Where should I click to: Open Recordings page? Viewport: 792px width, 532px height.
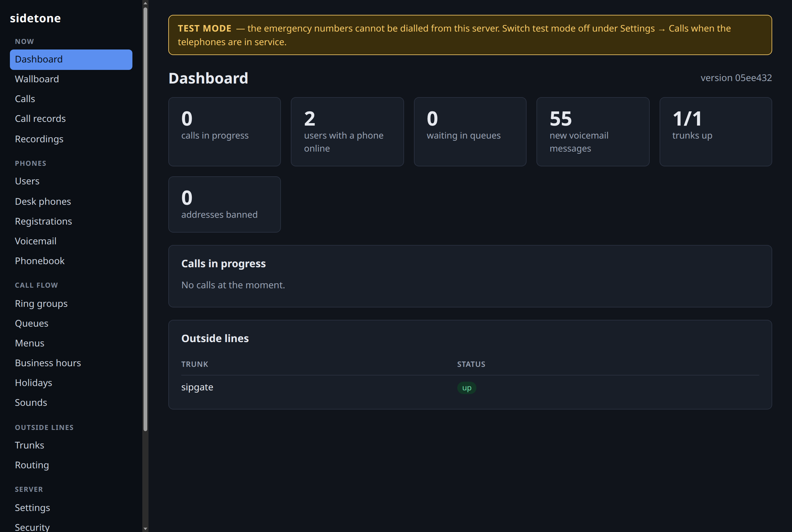click(x=71, y=139)
